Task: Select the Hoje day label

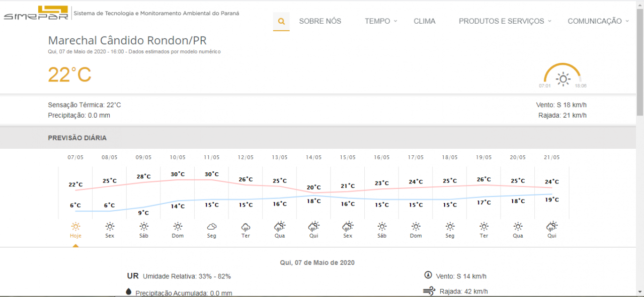Action: click(x=76, y=236)
